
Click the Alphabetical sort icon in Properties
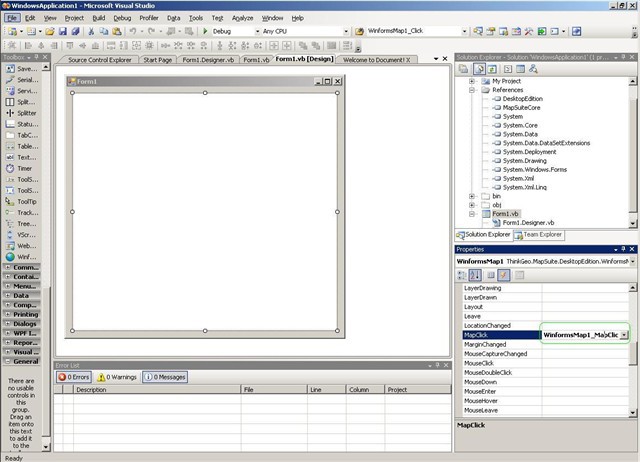[476, 274]
